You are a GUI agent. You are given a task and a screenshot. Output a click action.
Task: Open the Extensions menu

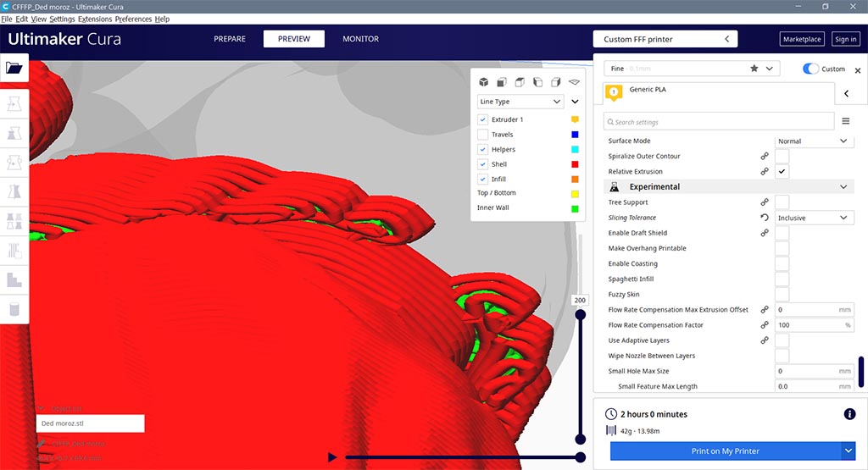(x=95, y=19)
